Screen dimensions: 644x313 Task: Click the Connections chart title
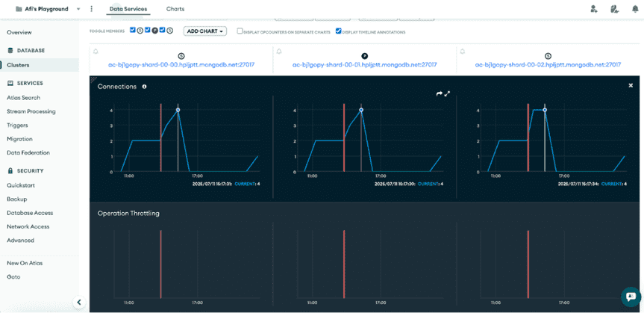(x=117, y=87)
